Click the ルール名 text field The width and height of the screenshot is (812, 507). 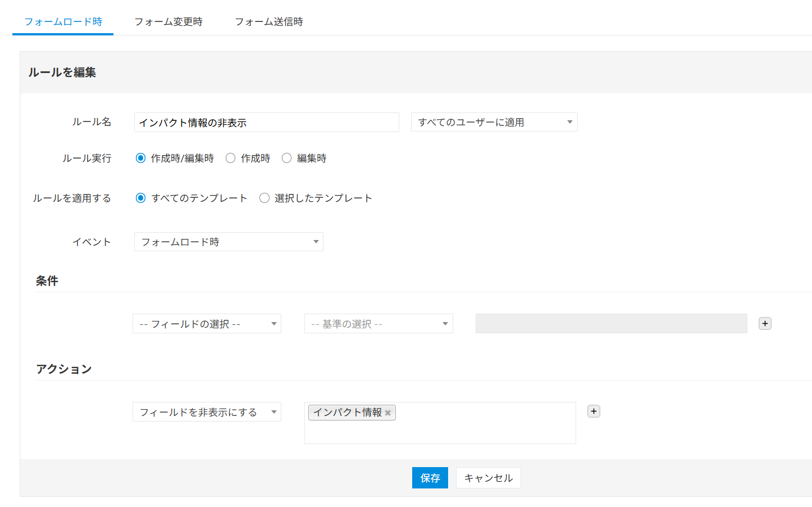click(x=266, y=123)
